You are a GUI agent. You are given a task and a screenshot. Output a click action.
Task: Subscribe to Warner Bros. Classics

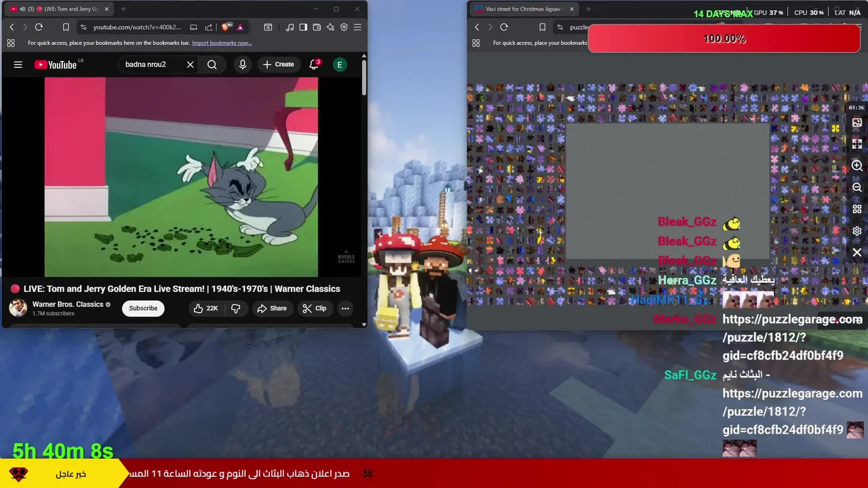coord(143,308)
